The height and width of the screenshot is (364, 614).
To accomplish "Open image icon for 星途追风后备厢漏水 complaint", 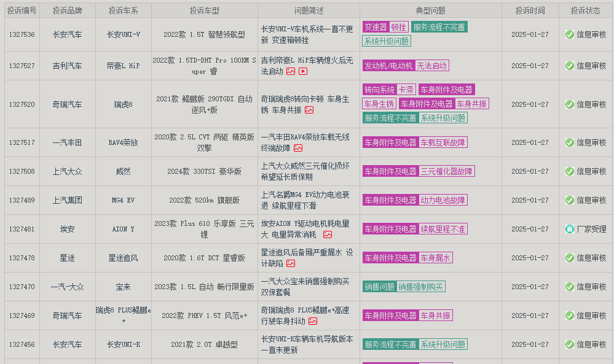I will (x=291, y=263).
